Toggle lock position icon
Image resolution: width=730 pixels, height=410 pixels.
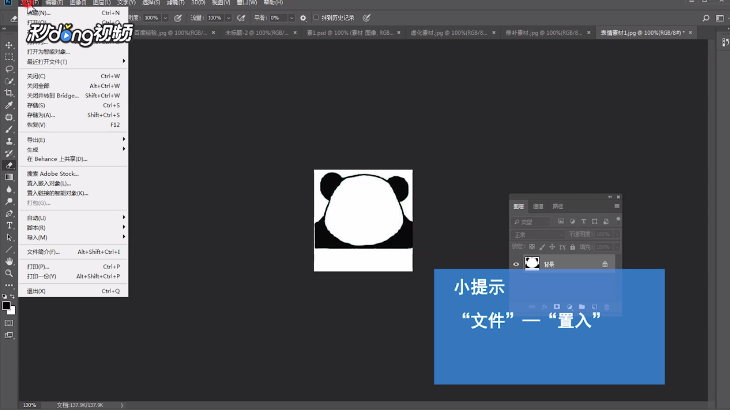(x=552, y=247)
